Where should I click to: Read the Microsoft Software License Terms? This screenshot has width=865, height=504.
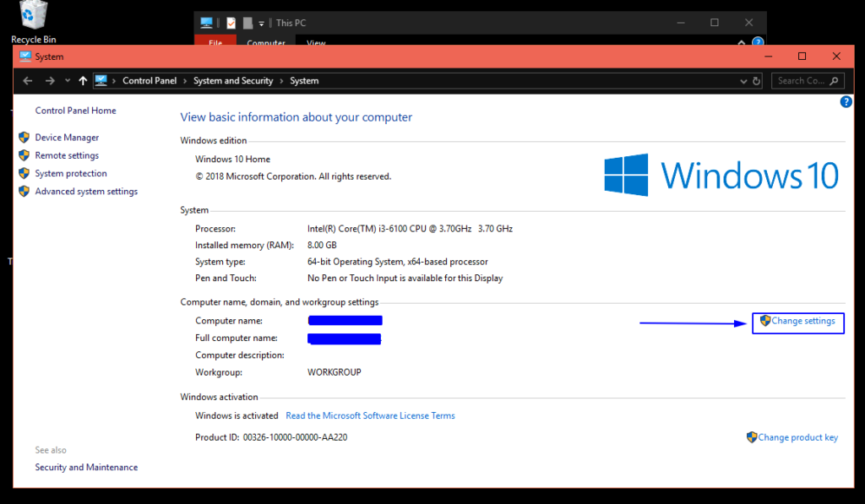(x=370, y=415)
